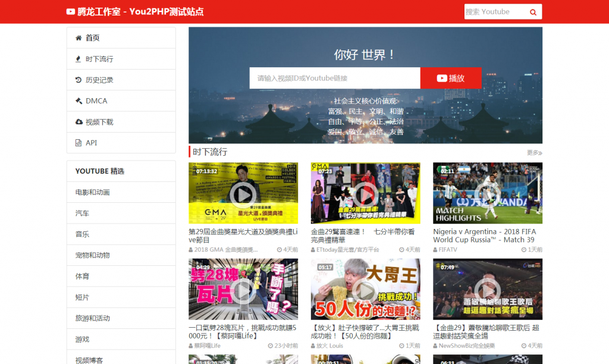Select the flame icon for 时下流行
The height and width of the screenshot is (364, 609).
coord(78,58)
